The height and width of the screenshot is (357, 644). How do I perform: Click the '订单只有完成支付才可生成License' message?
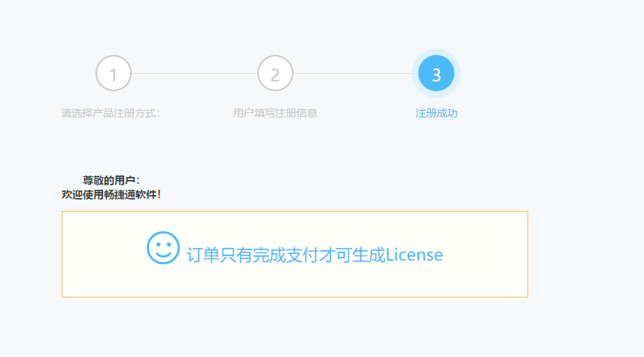pos(314,255)
